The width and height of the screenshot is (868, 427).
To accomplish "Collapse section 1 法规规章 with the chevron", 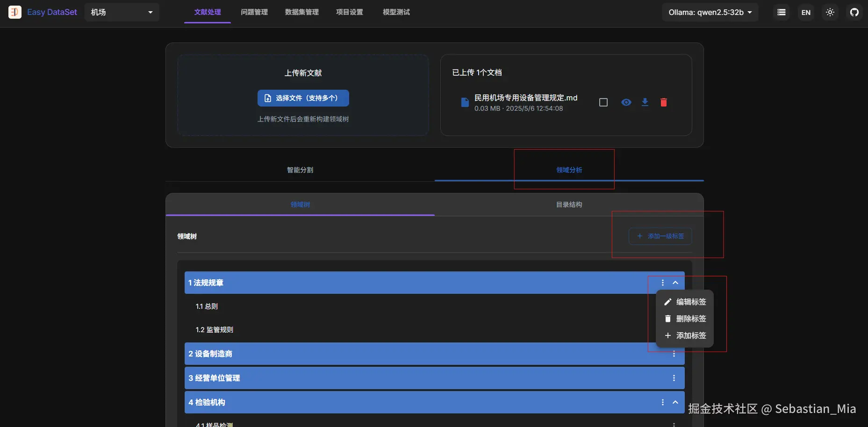I will tap(675, 283).
